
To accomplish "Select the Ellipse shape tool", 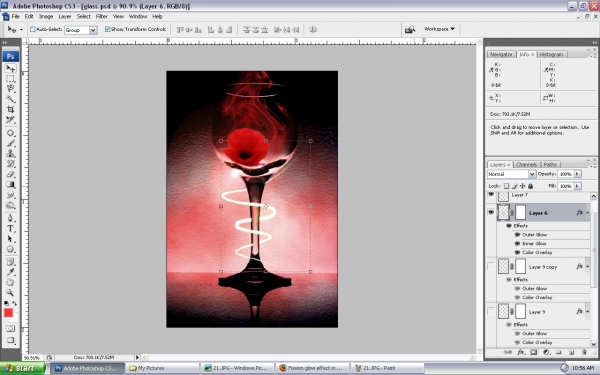I will (x=10, y=249).
